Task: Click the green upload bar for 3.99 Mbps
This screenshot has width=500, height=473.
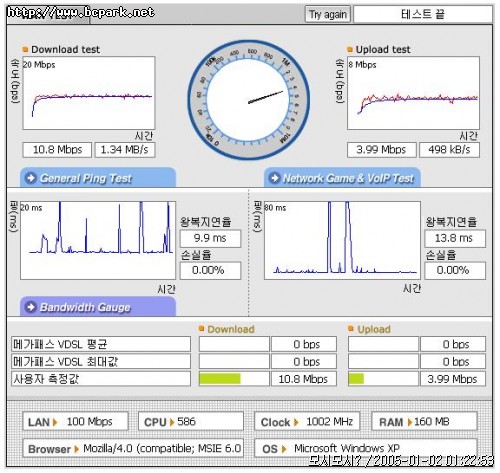Action: (356, 379)
